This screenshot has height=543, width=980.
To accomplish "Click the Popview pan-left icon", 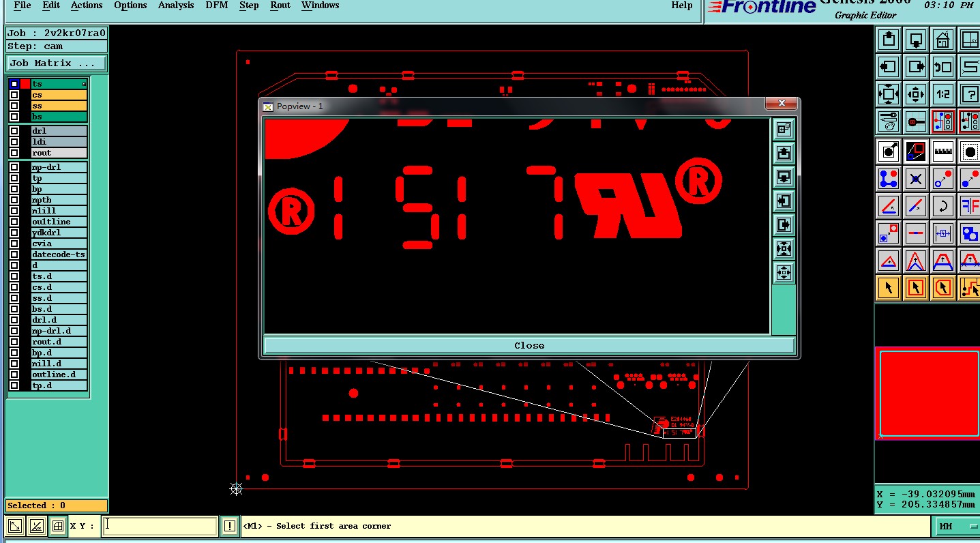I will (784, 201).
